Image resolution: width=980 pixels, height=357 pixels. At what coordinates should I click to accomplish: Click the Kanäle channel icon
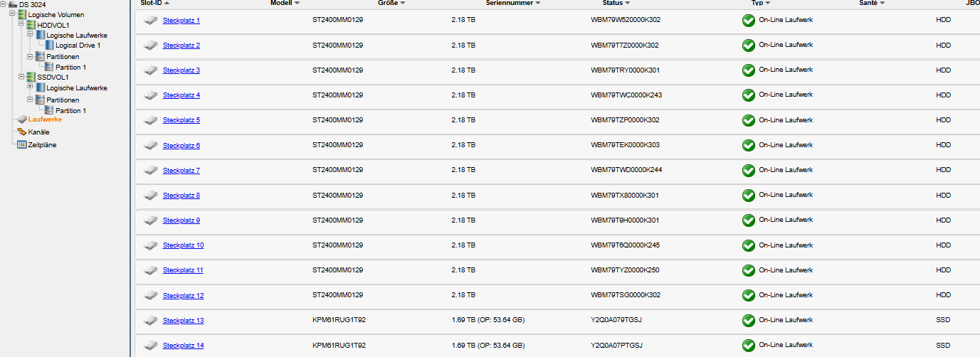(22, 132)
